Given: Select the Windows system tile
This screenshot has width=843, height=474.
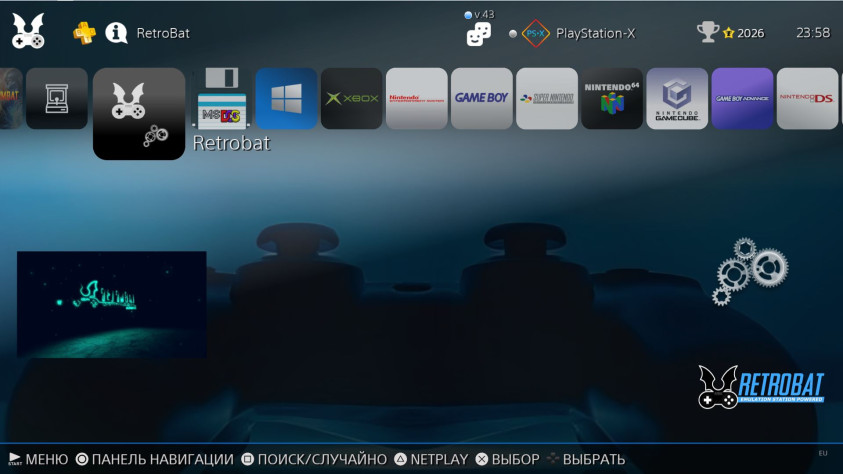Looking at the screenshot, I should pyautogui.click(x=286, y=98).
